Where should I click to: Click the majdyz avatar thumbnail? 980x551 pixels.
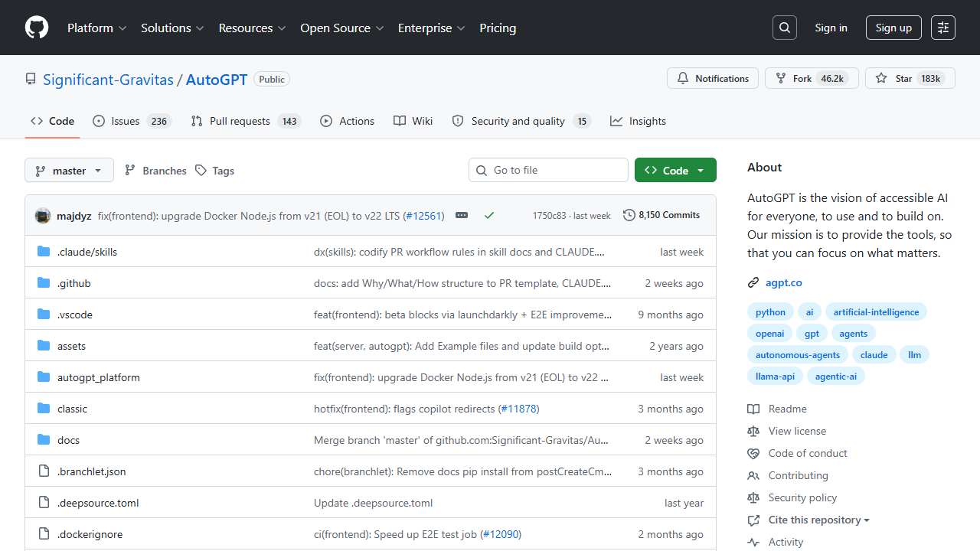pos(43,216)
